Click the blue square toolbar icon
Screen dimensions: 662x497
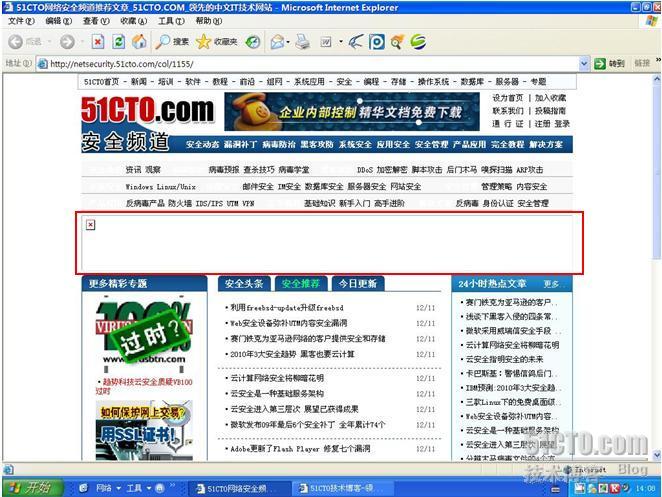377,41
